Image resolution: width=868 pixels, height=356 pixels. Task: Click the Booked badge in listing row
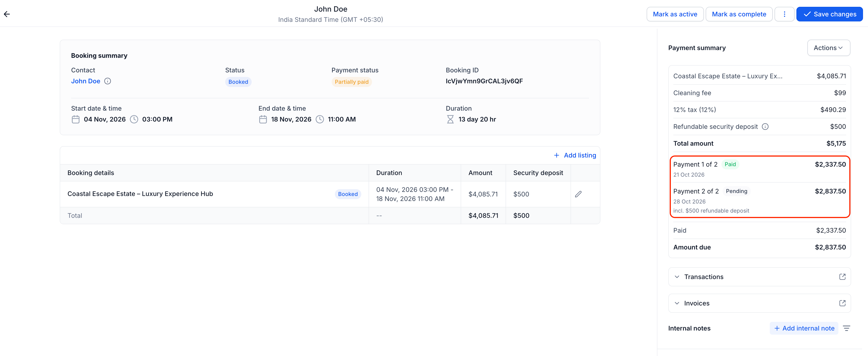pos(348,194)
